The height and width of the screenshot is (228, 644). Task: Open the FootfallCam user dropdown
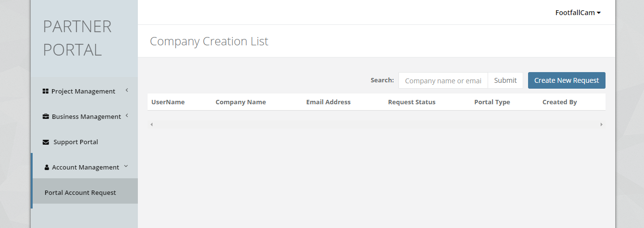pyautogui.click(x=578, y=13)
